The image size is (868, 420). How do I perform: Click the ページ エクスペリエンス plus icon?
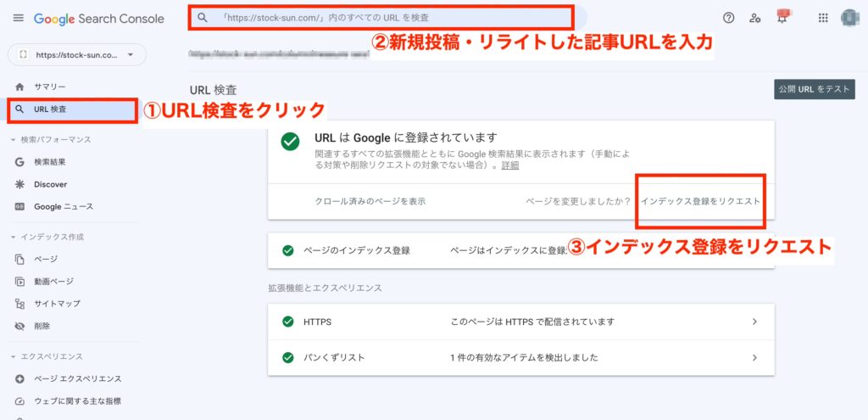click(20, 379)
